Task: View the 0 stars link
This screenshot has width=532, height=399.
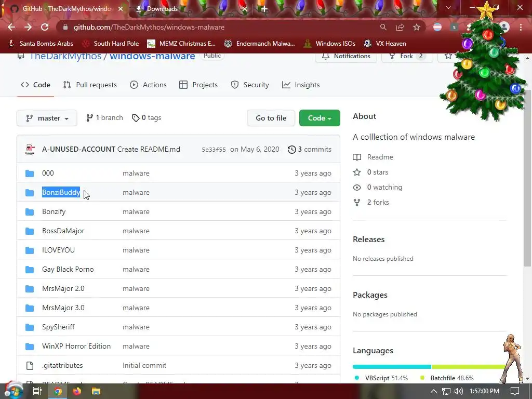Action: click(370, 172)
